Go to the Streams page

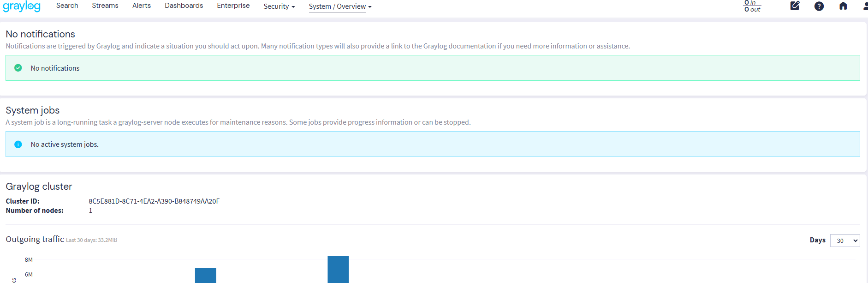click(x=105, y=6)
